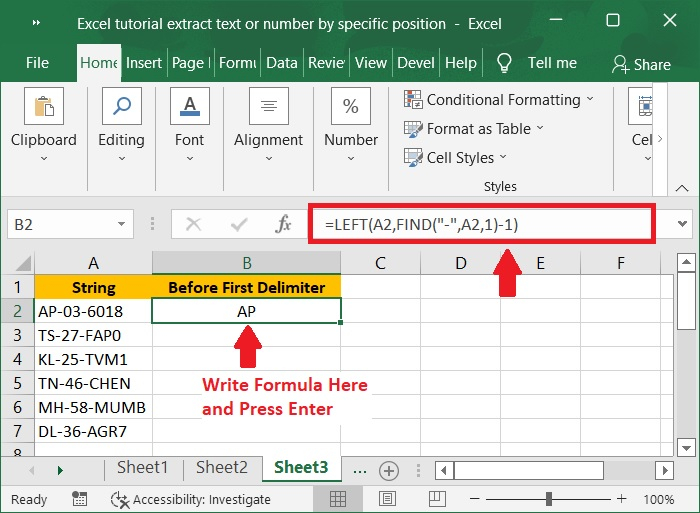Expand the formula bar chevron
700x513 pixels.
[x=682, y=223]
